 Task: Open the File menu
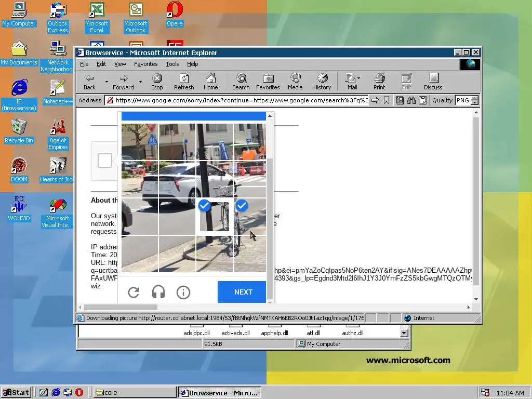[84, 64]
